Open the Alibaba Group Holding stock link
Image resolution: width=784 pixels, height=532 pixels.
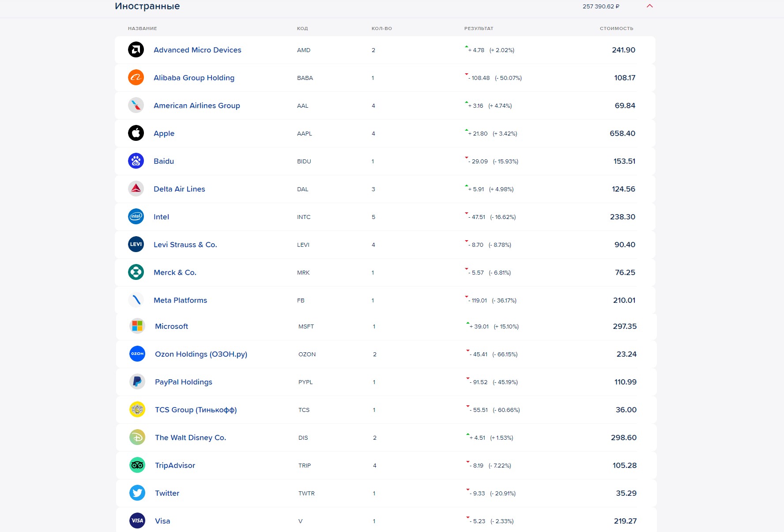194,78
